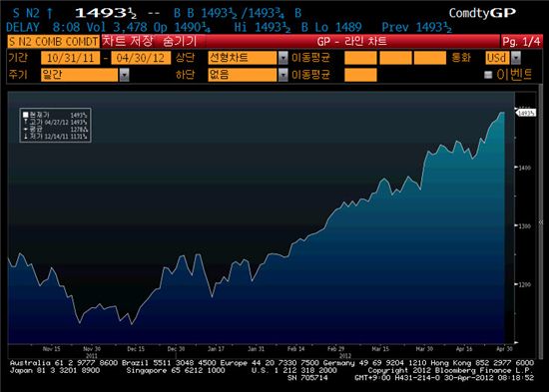Toggle the 이벤트 checkbox
The image size is (549, 392).
coord(488,75)
